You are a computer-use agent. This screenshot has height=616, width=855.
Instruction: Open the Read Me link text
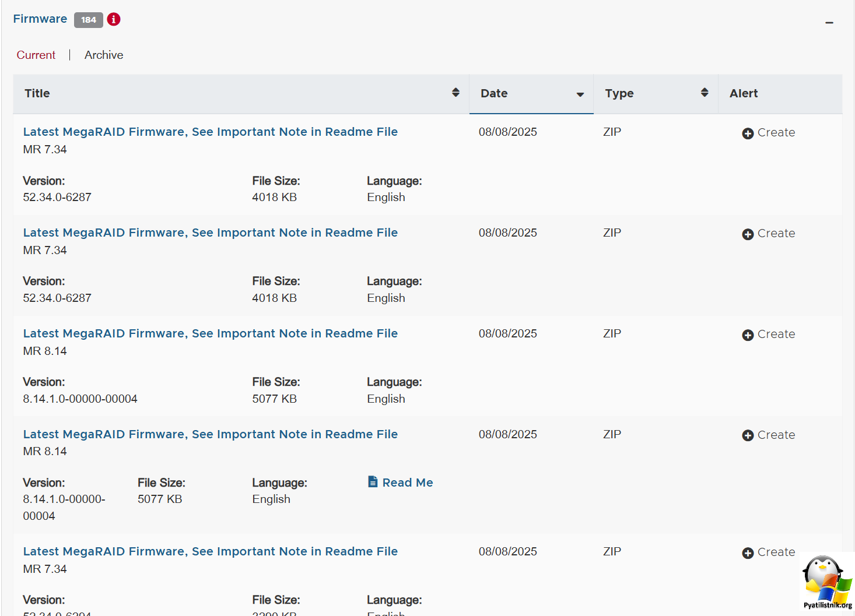coord(407,483)
